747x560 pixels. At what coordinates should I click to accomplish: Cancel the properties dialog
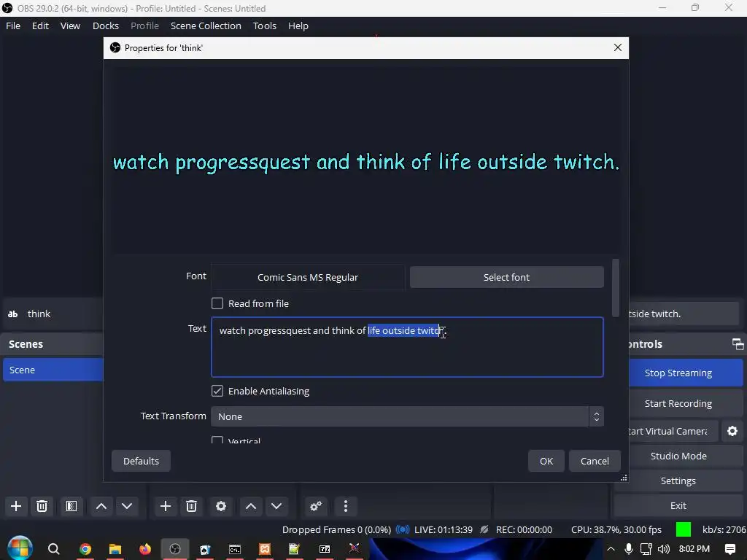(x=595, y=461)
